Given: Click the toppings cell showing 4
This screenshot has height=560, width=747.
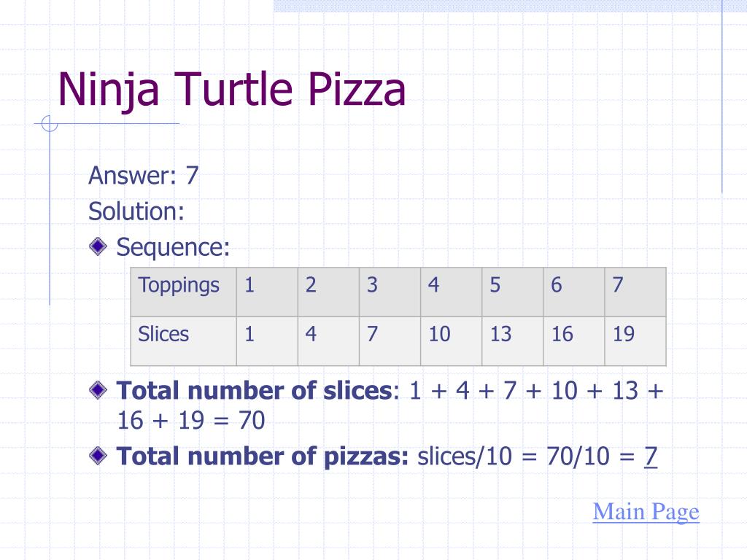Looking at the screenshot, I should coord(451,292).
